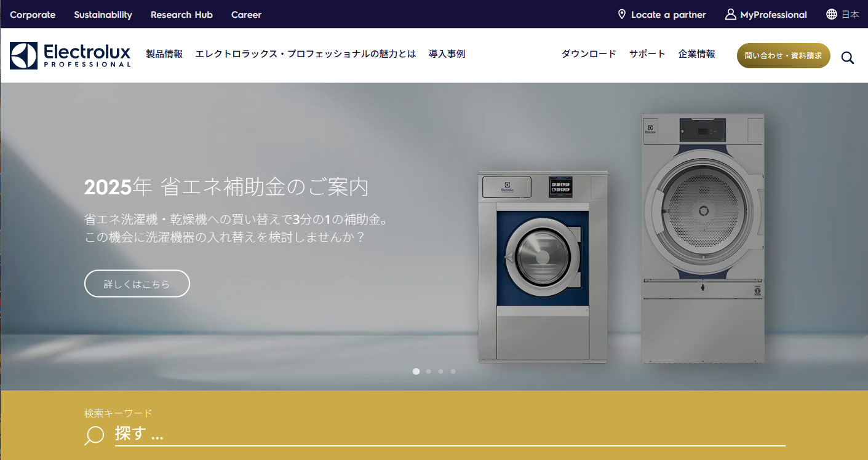The width and height of the screenshot is (868, 460).
Task: Go to the third carousel slide dot
Action: 441,371
